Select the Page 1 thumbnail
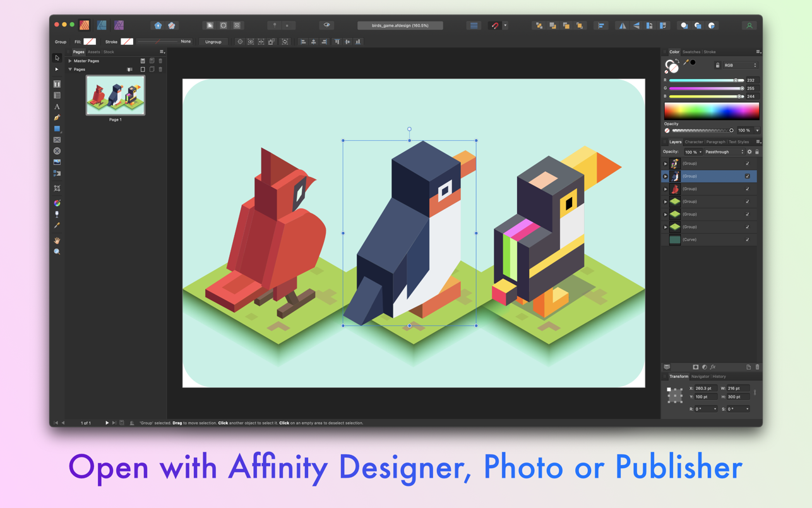Image resolution: width=812 pixels, height=508 pixels. (x=116, y=95)
